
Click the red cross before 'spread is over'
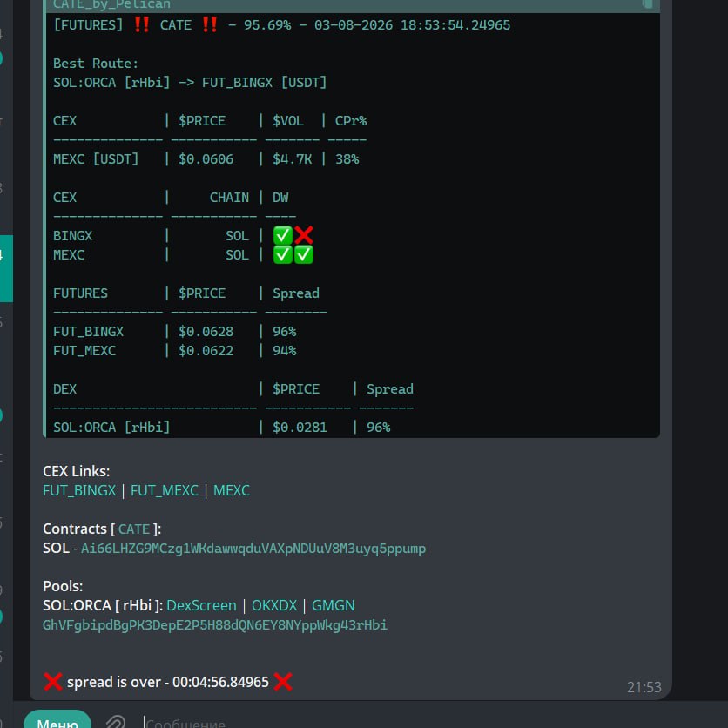52,682
